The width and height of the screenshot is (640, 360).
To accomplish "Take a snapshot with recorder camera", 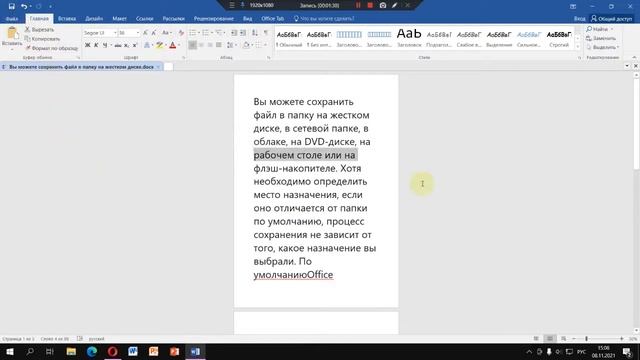I will [382, 5].
